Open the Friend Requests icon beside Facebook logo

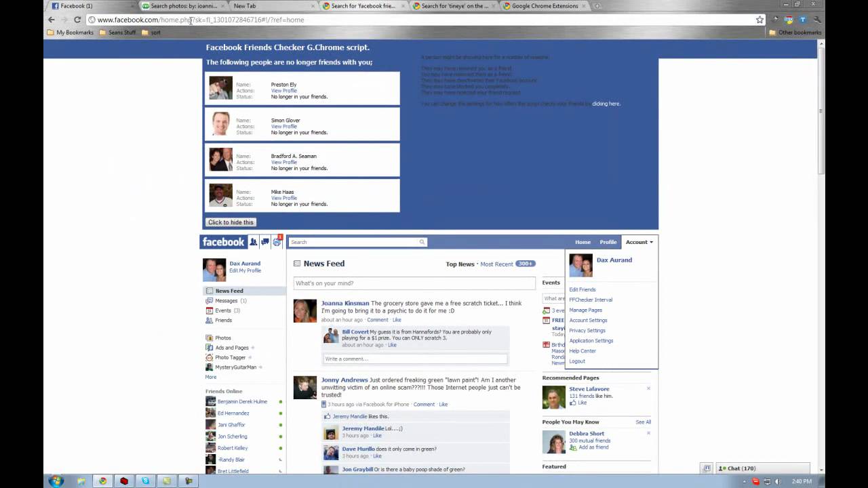254,242
